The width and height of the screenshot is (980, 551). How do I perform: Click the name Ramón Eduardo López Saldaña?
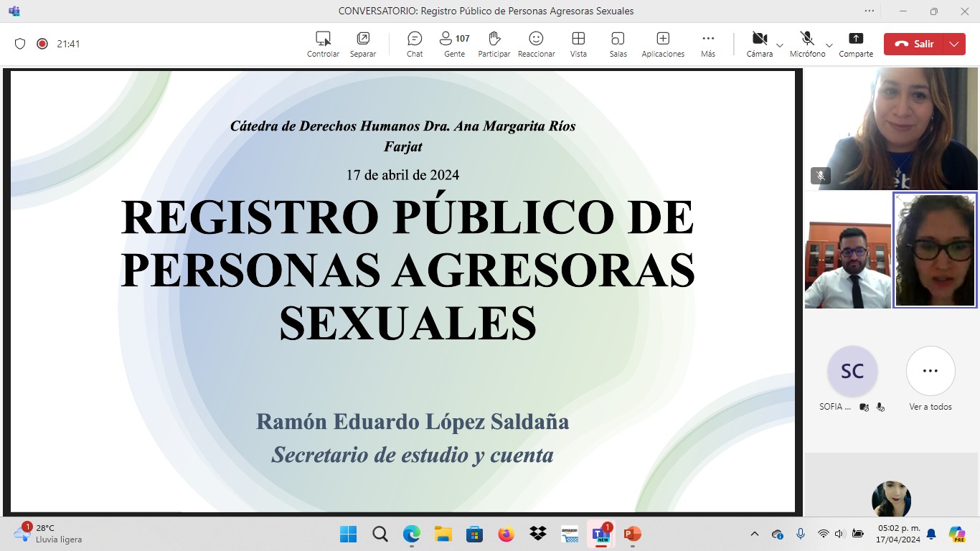pos(413,422)
